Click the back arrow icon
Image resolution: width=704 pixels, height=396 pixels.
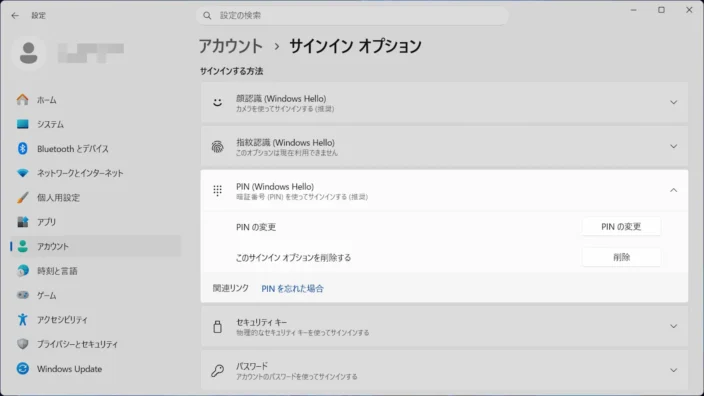15,16
